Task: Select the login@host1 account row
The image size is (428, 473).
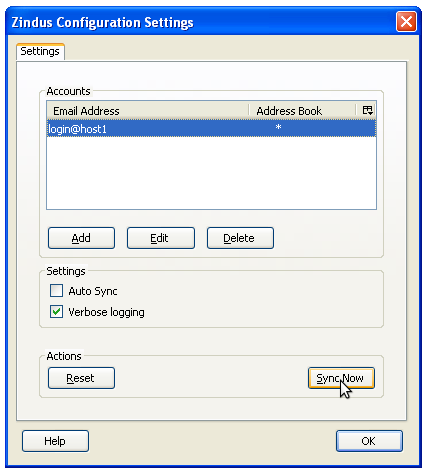Action: [211, 128]
